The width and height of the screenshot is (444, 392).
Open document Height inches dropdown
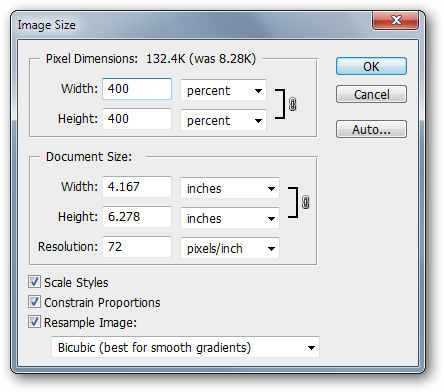(230, 218)
